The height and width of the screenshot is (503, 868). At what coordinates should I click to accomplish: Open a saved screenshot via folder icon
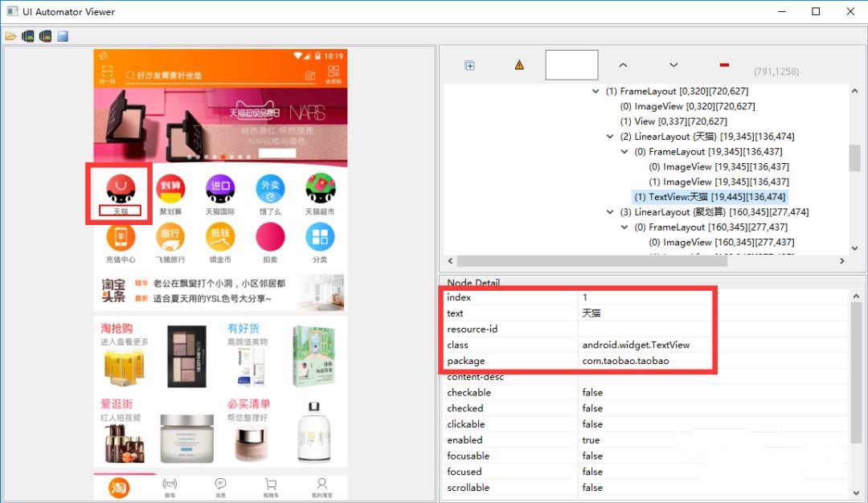click(10, 36)
